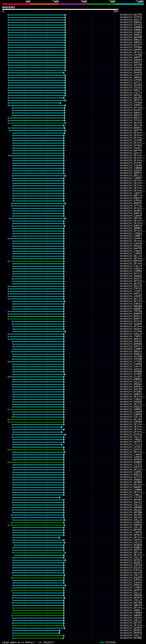Click the =100char. scale legend
This screenshot has height=644, width=146.
(108, 642)
